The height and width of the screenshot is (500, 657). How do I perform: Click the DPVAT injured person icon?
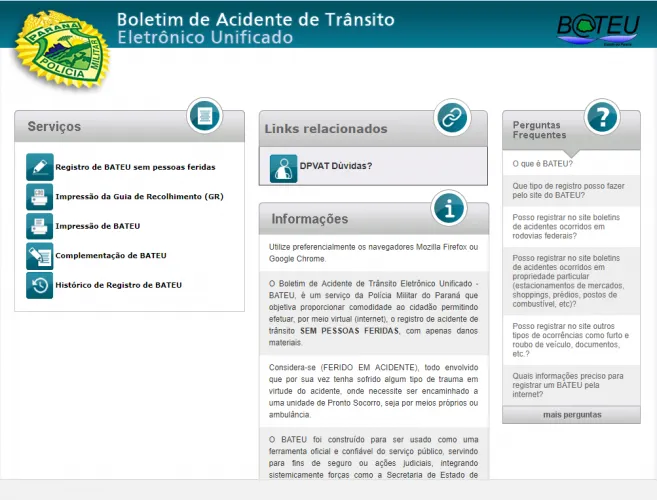(283, 168)
